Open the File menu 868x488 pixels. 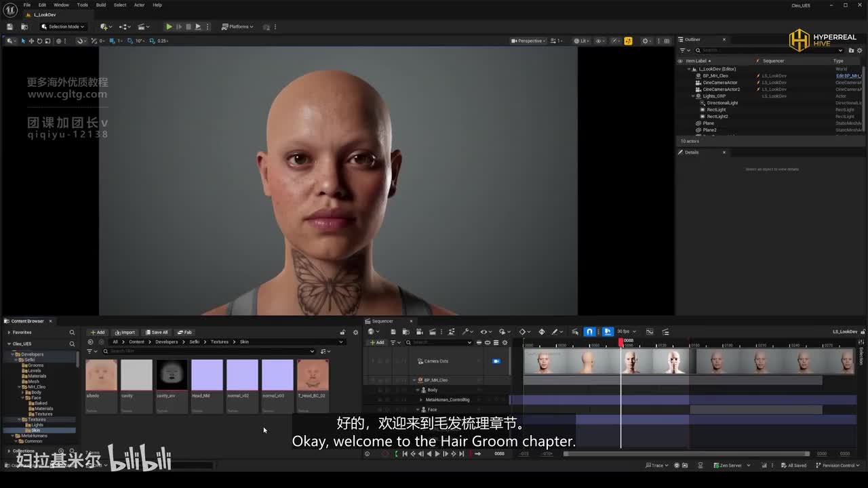27,5
